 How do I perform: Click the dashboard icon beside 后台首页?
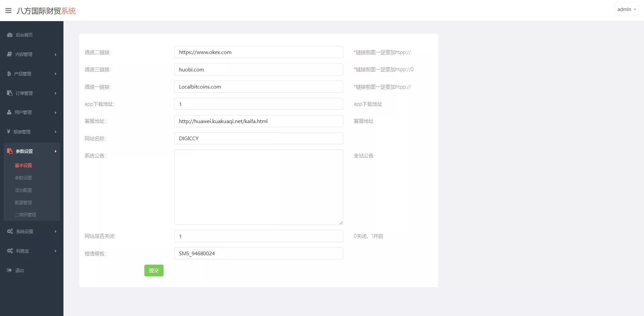pos(10,35)
